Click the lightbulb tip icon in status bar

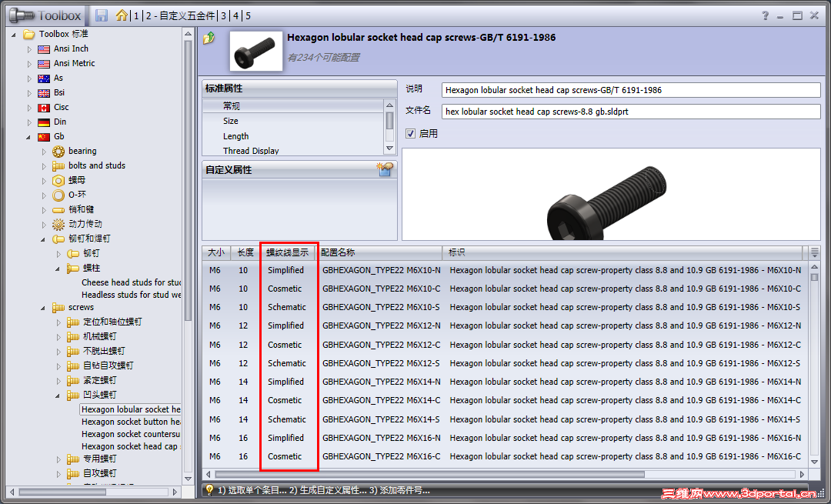click(209, 490)
